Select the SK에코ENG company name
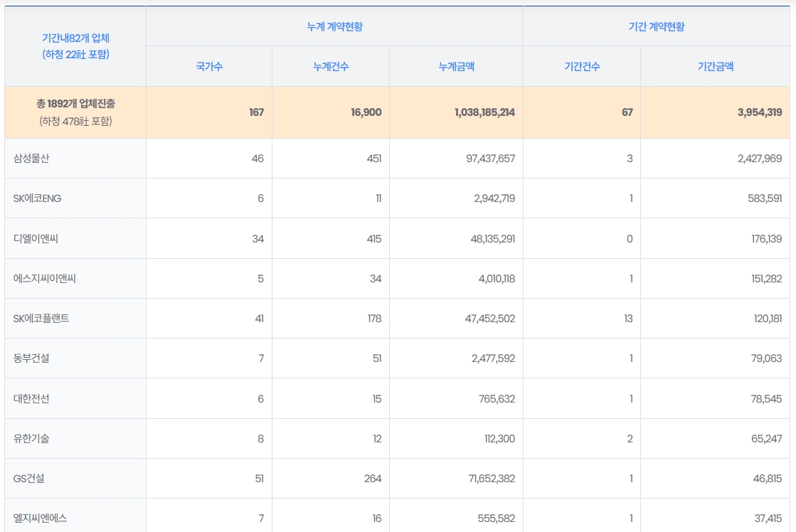796x532 pixels. [37, 198]
